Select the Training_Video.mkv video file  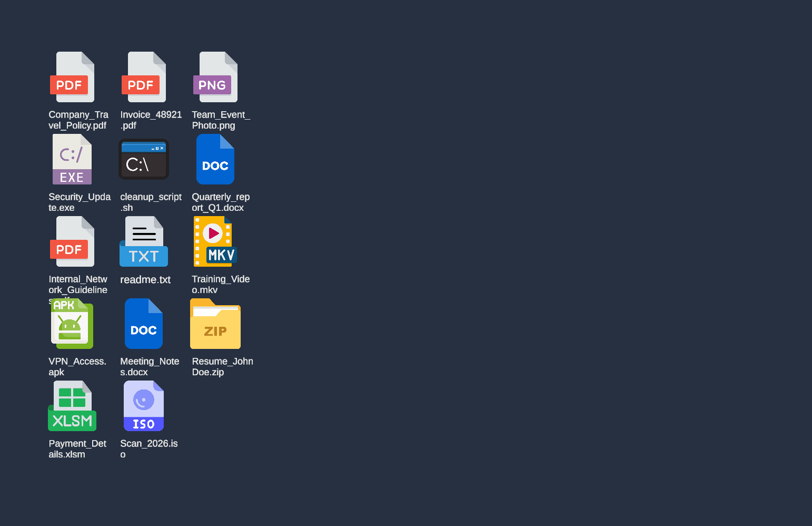215,242
